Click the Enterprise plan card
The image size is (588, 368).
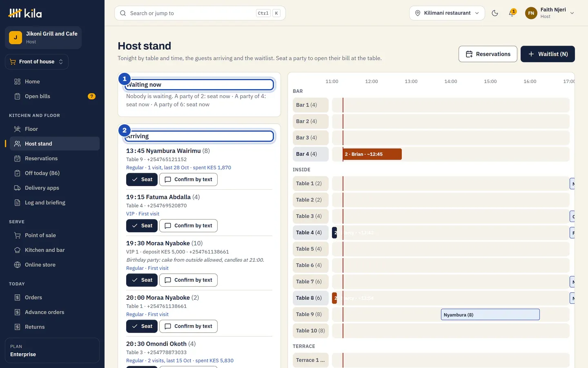point(52,350)
